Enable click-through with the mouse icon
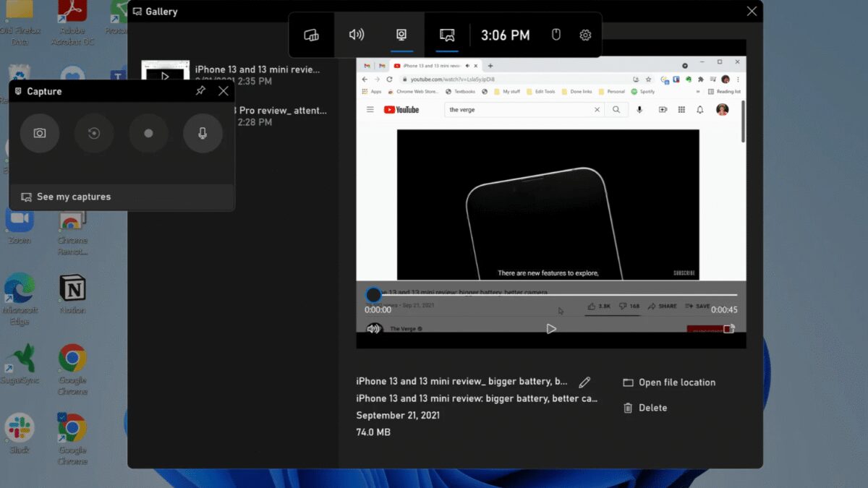 point(556,34)
